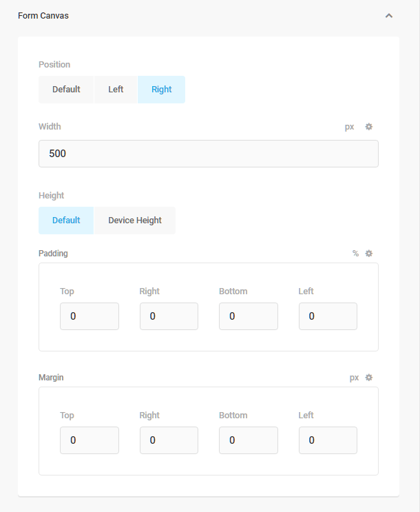Focus the Padding Bottom field
The image size is (420, 512).
tap(249, 316)
